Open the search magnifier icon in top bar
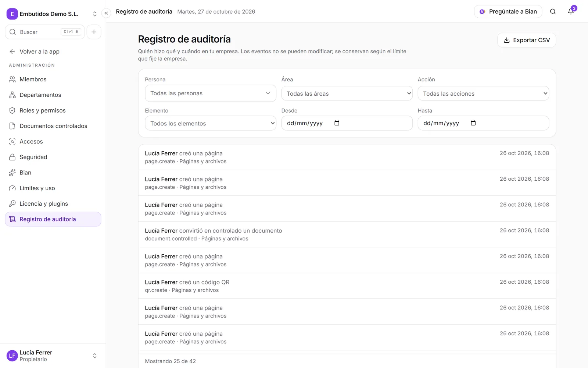 (x=553, y=11)
